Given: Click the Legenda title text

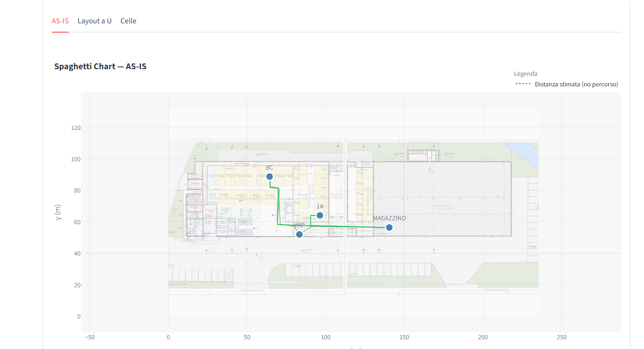Looking at the screenshot, I should [526, 74].
